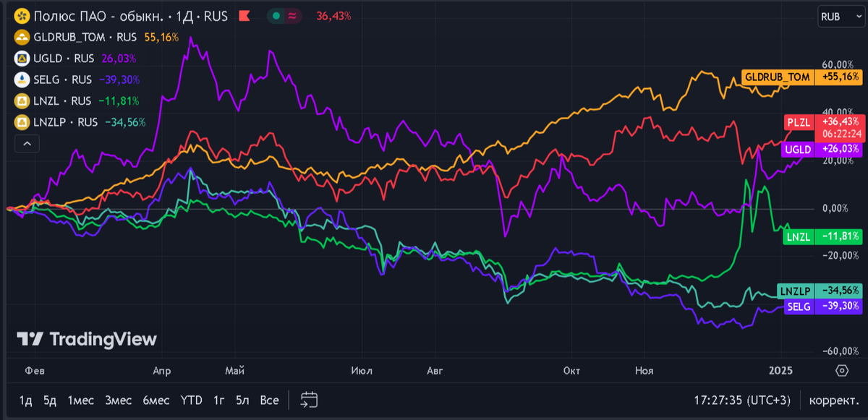Select the YTD time range
The height and width of the screenshot is (420, 868).
(x=192, y=400)
